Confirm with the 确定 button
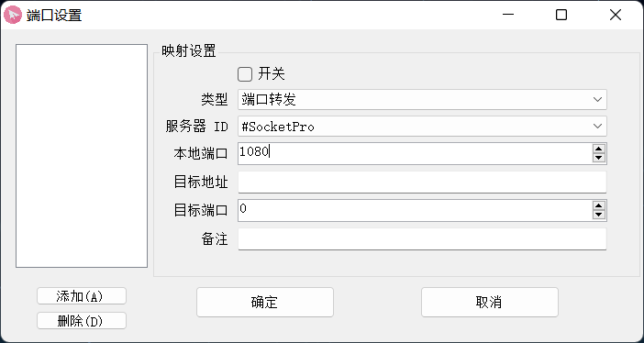 [265, 303]
